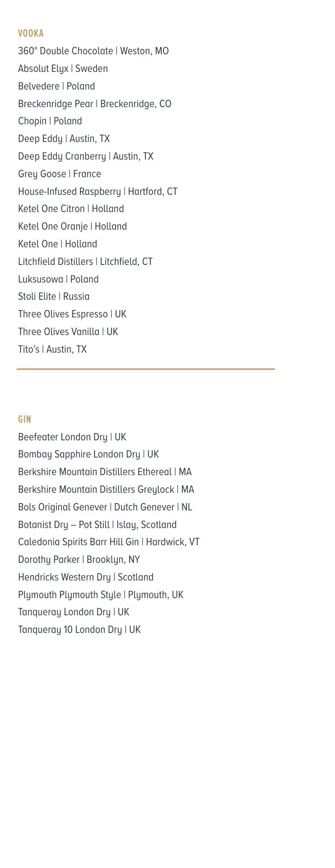335x868 pixels.
Task: Select Breckenridge Pear vodka line
Action: pos(95,104)
